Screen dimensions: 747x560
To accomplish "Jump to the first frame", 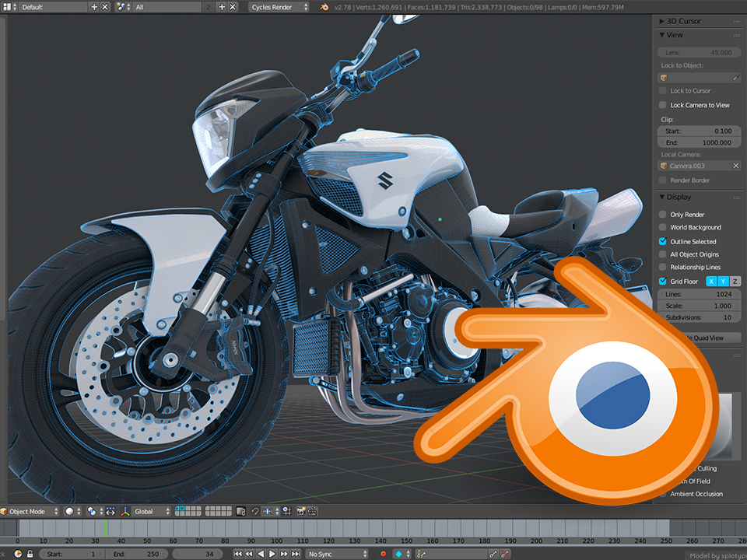I will (237, 554).
